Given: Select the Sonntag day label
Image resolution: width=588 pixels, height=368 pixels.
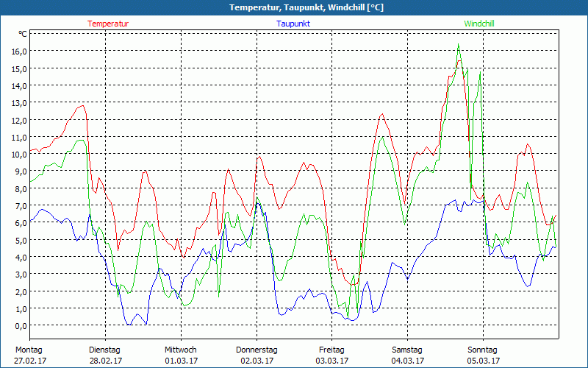Looking at the screenshot, I should click(x=482, y=350).
